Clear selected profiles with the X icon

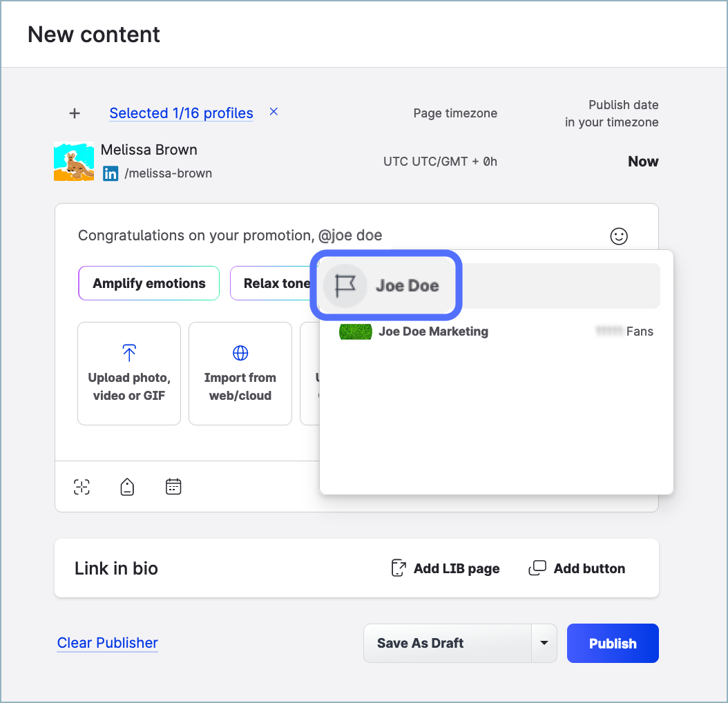click(274, 112)
